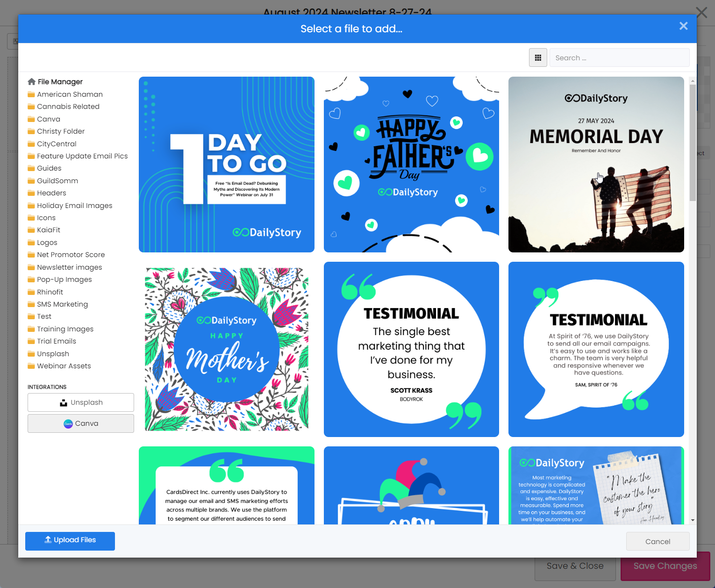This screenshot has height=588, width=715.
Task: Select the Spirit of '76 testimonial image
Action: pyautogui.click(x=596, y=349)
